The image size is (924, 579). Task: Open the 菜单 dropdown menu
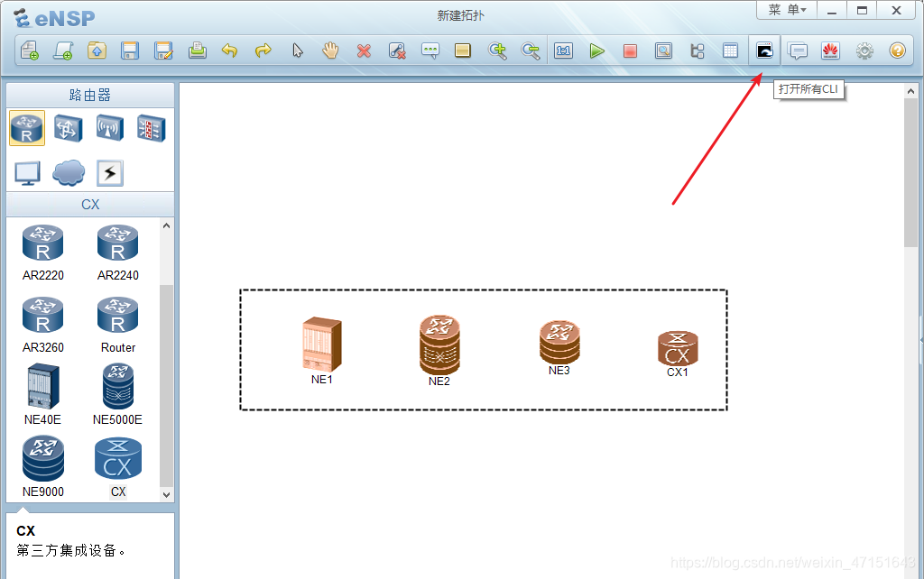(x=787, y=10)
